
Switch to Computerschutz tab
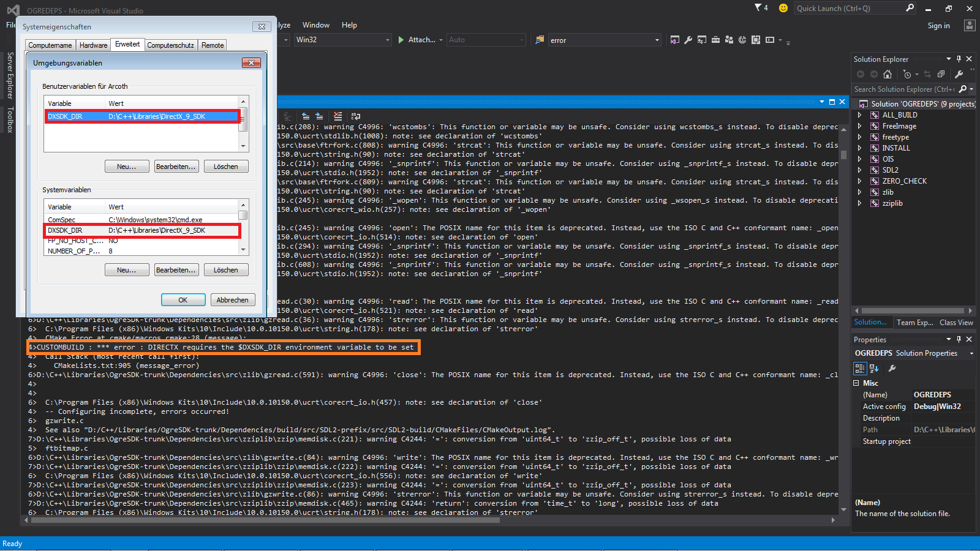[170, 45]
